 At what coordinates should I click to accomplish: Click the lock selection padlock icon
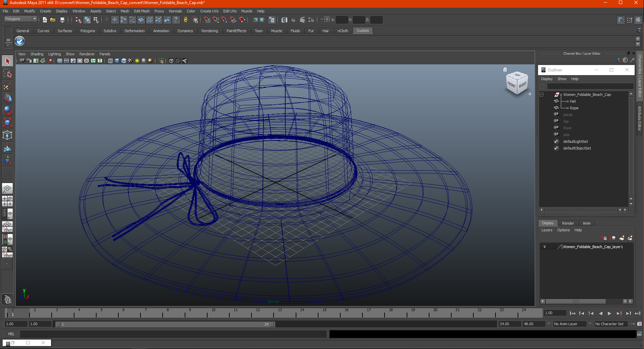186,20
